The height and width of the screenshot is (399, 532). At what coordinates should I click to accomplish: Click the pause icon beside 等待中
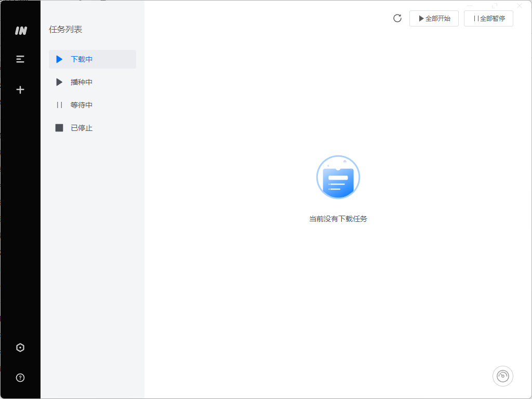(59, 104)
